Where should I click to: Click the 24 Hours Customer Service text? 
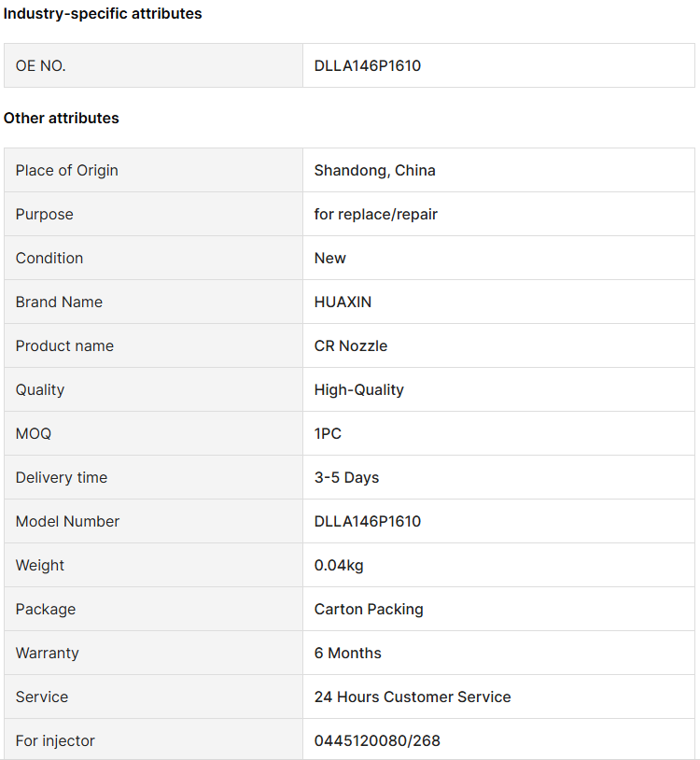point(413,697)
